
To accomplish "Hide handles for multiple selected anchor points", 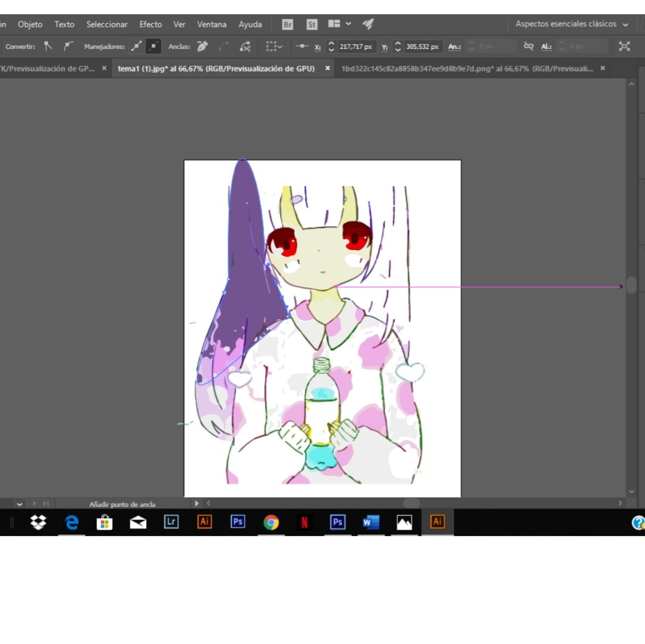I will (x=153, y=47).
